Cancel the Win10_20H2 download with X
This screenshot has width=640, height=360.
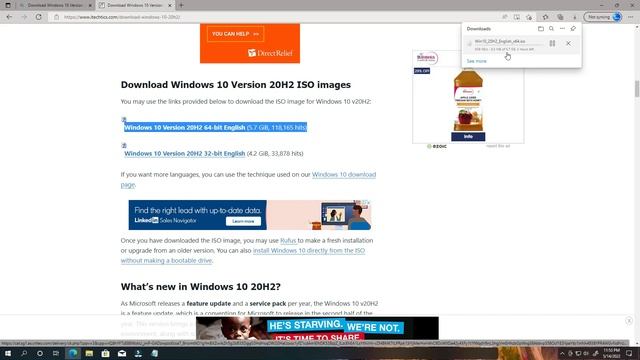pyautogui.click(x=568, y=43)
